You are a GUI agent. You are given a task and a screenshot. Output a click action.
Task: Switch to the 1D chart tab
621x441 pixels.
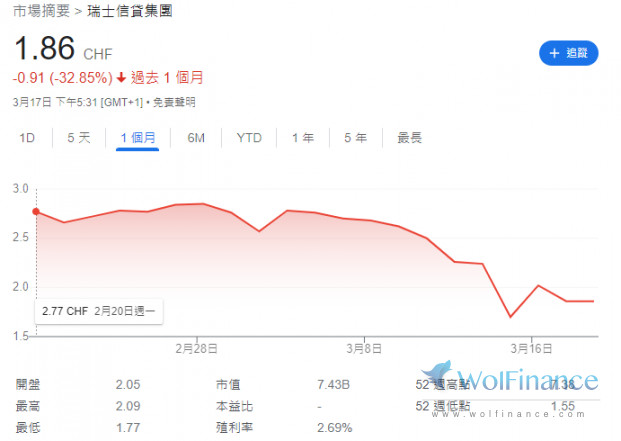[x=27, y=138]
